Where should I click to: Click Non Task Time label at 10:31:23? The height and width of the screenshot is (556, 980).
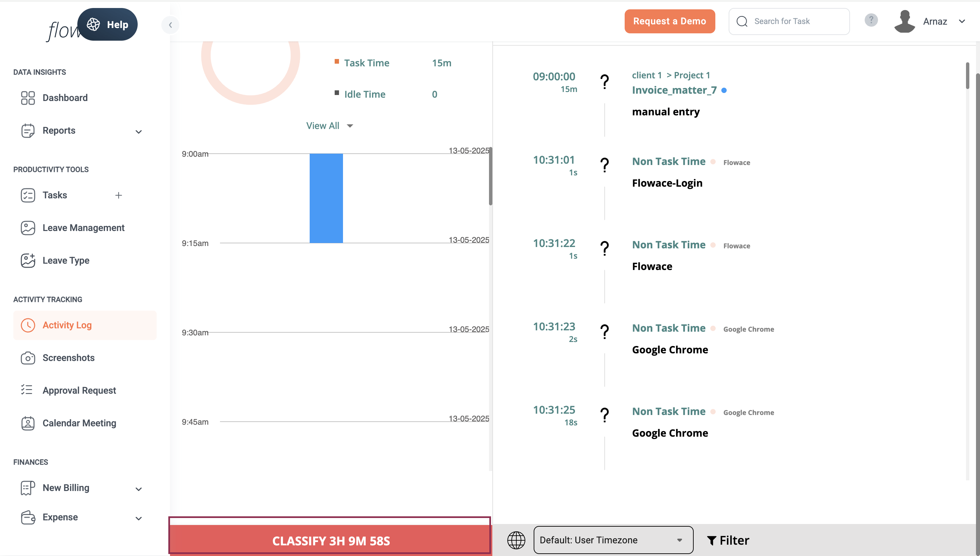tap(668, 328)
